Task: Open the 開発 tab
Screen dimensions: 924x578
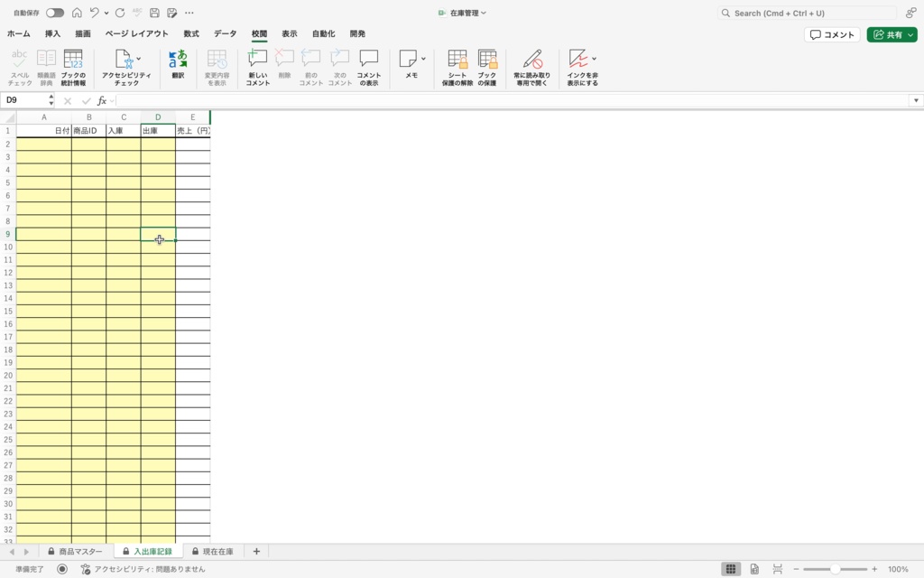Action: tap(357, 33)
